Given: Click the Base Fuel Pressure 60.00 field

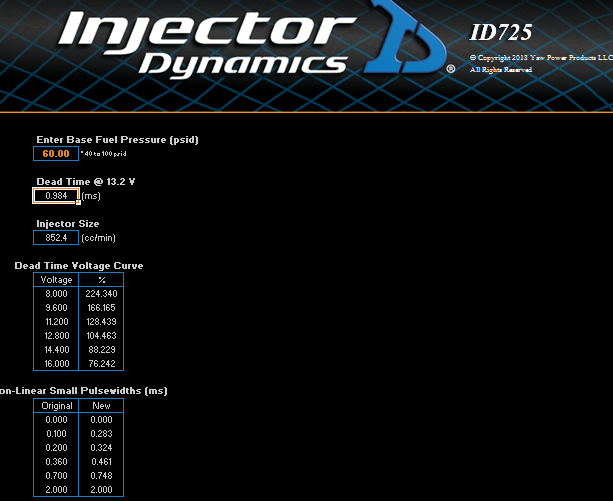Looking at the screenshot, I should click(56, 154).
